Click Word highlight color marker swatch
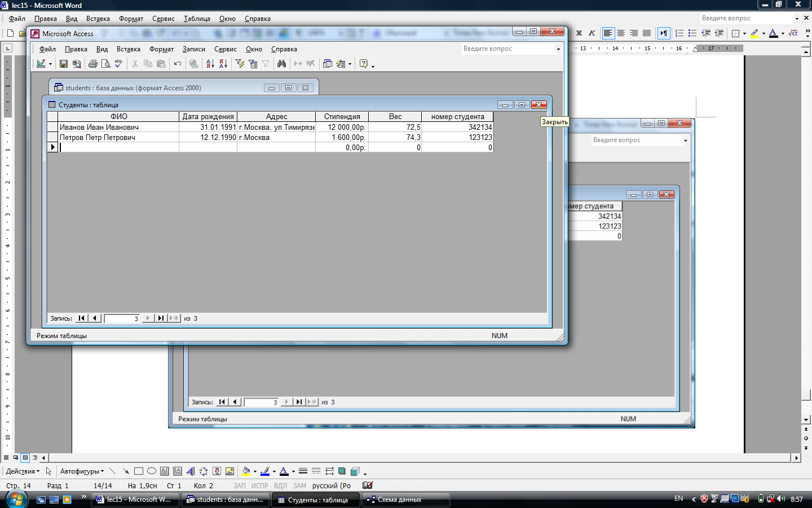Viewport: 812px width, 508px height. [754, 33]
